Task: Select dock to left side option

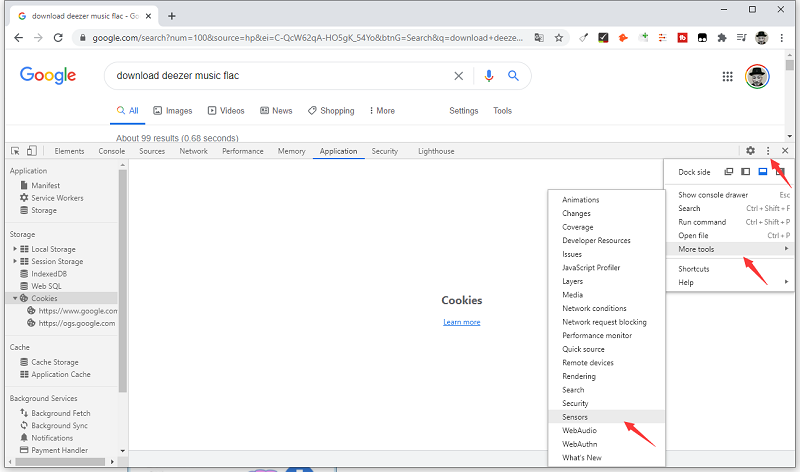Action: point(746,172)
